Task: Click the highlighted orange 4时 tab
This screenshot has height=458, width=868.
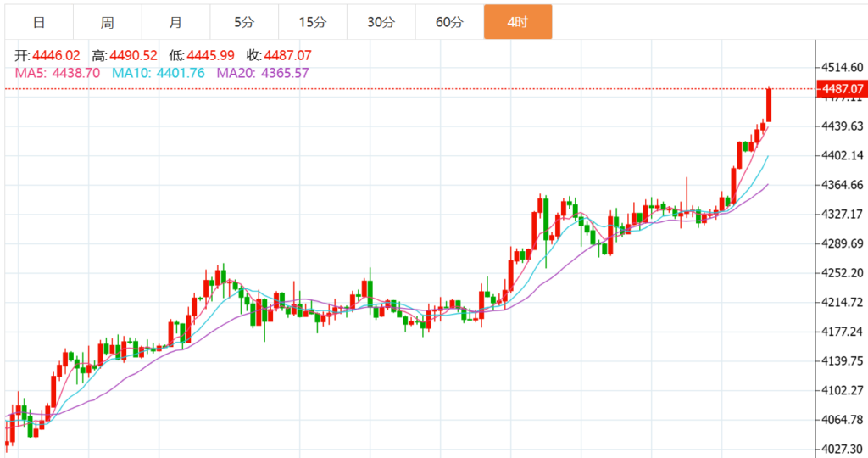Action: (x=517, y=22)
